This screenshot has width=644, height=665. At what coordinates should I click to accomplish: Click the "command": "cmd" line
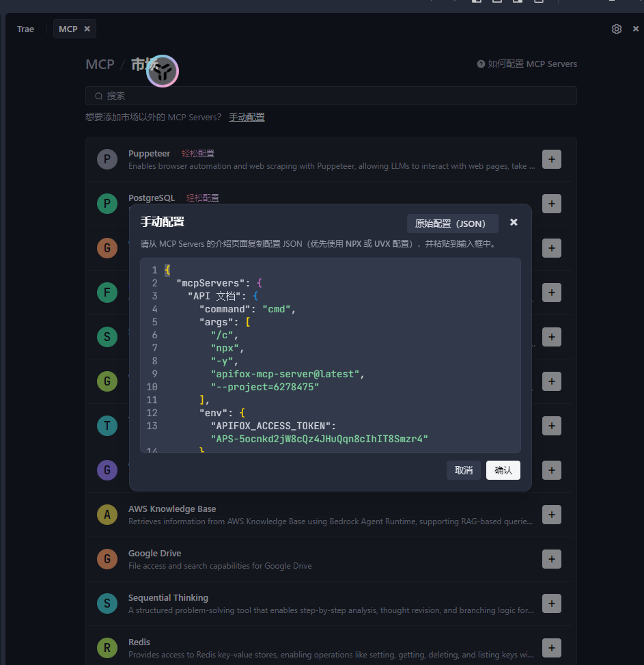(x=247, y=309)
